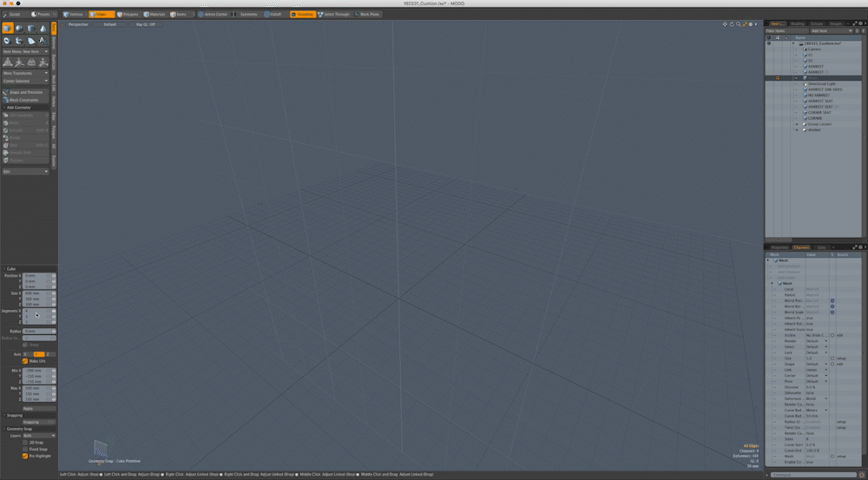
Task: Open the Edit dropdown in toolbox
Action: click(25, 172)
